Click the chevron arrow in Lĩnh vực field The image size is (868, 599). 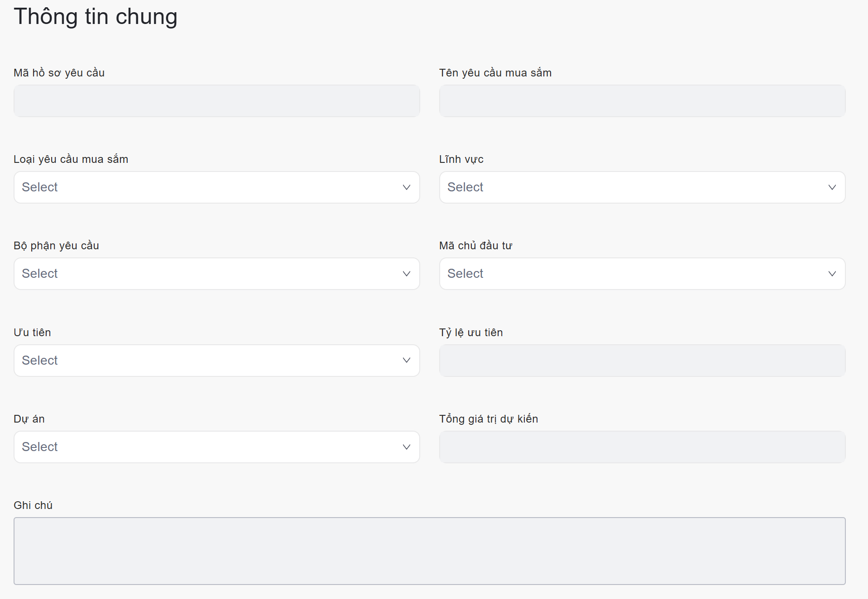tap(832, 187)
